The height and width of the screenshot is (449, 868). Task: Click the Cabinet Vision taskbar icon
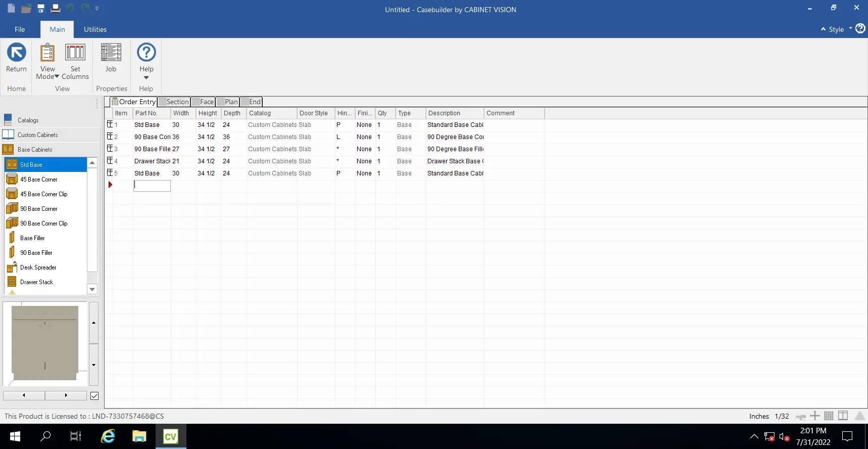point(171,436)
